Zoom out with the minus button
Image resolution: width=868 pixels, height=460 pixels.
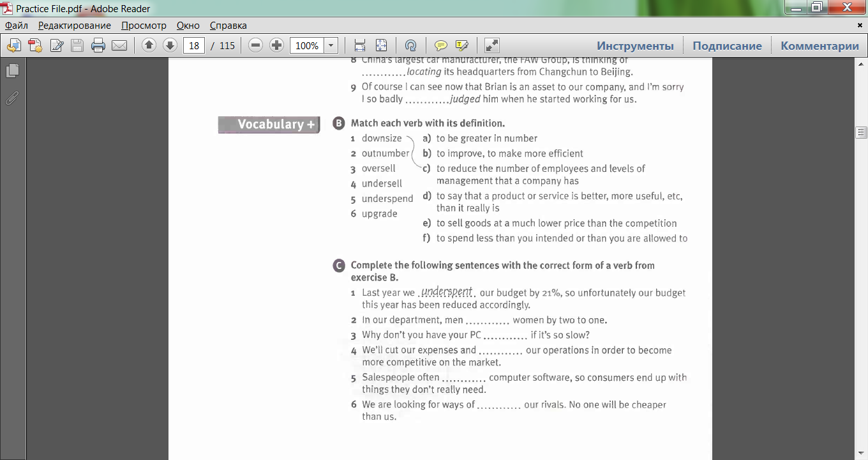[255, 45]
